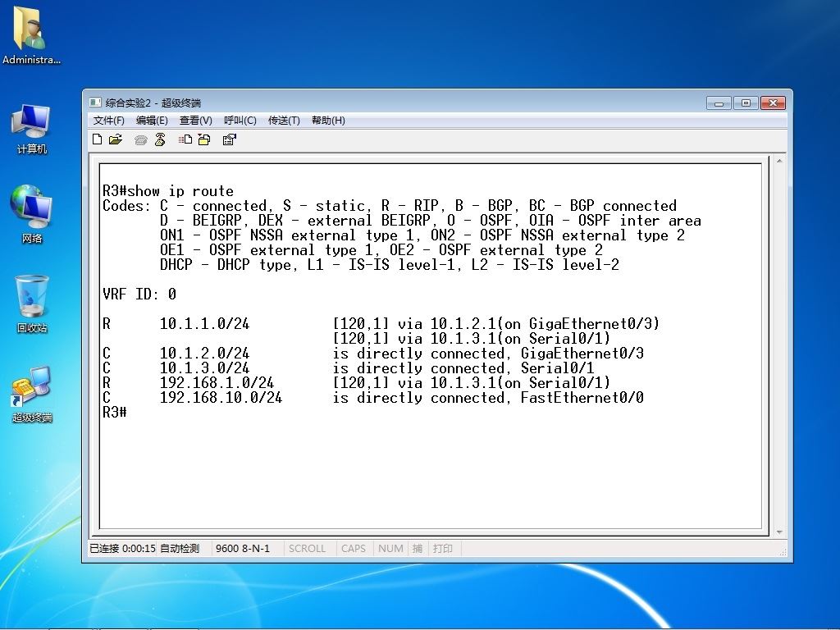840x630 pixels.
Task: Click HyperTerminal window title icon
Action: (95, 103)
